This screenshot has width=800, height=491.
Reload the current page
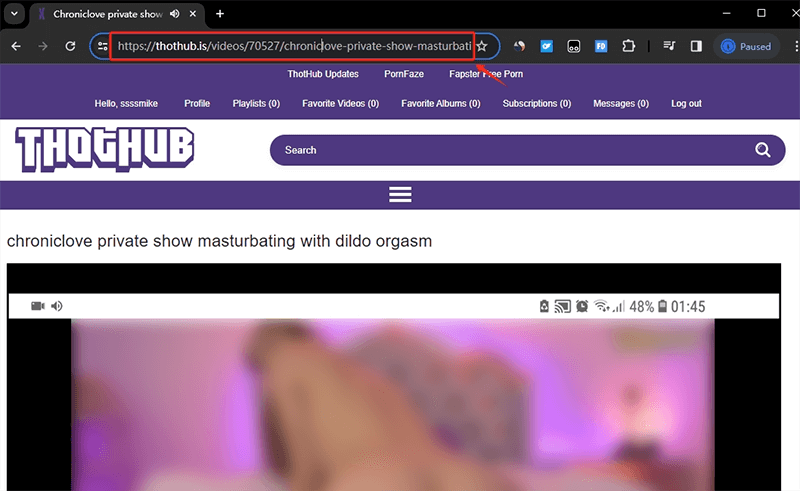point(70,46)
